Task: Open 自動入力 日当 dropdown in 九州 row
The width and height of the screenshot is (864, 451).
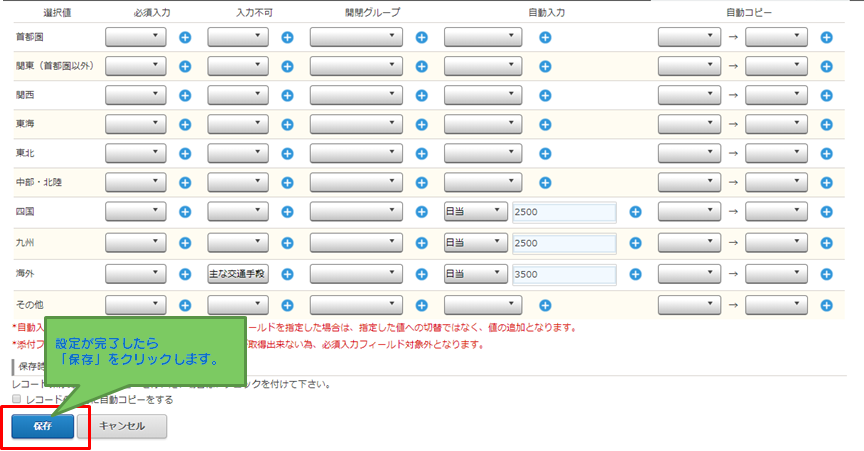Action: (x=476, y=243)
